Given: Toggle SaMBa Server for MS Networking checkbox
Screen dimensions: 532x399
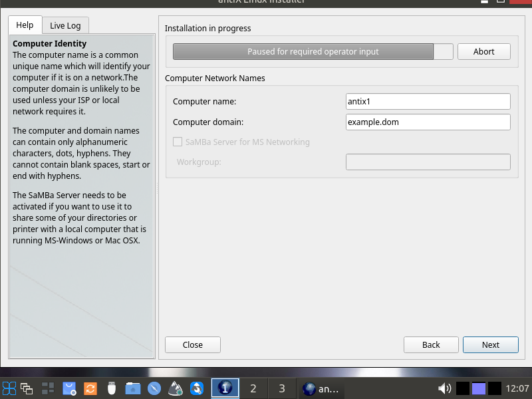Looking at the screenshot, I should (x=178, y=142).
